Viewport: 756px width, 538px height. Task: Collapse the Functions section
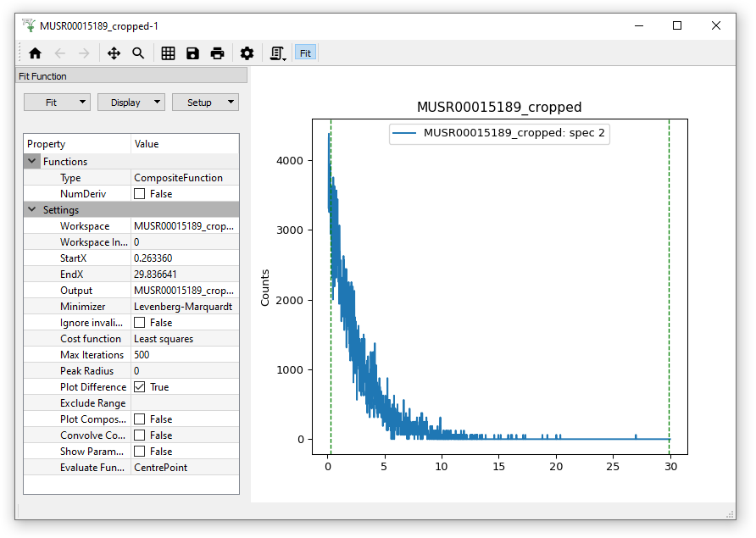(x=32, y=162)
